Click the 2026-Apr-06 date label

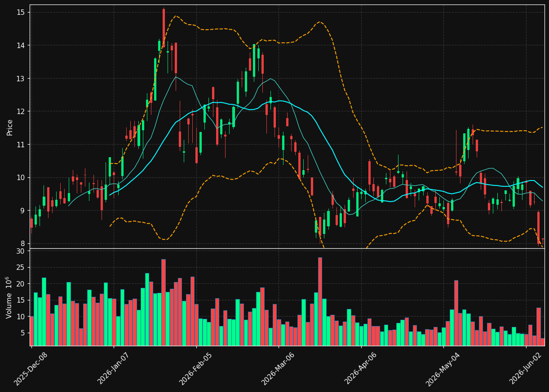coord(360,369)
